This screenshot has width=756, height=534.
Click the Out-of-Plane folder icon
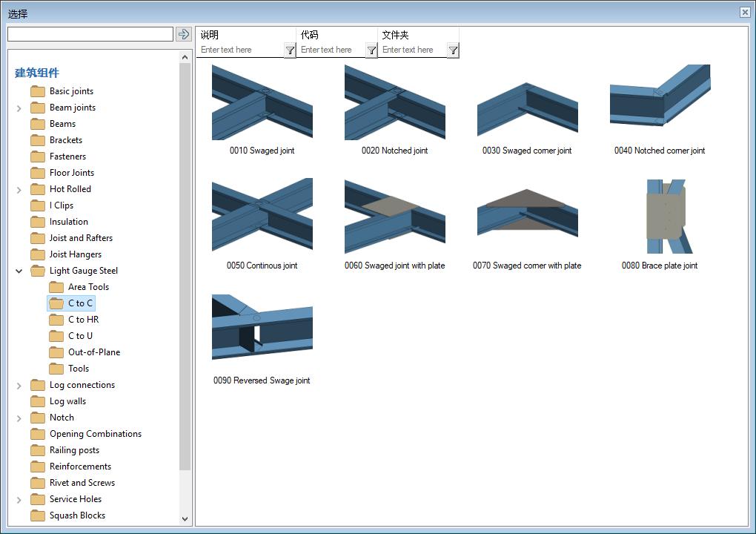(x=56, y=352)
